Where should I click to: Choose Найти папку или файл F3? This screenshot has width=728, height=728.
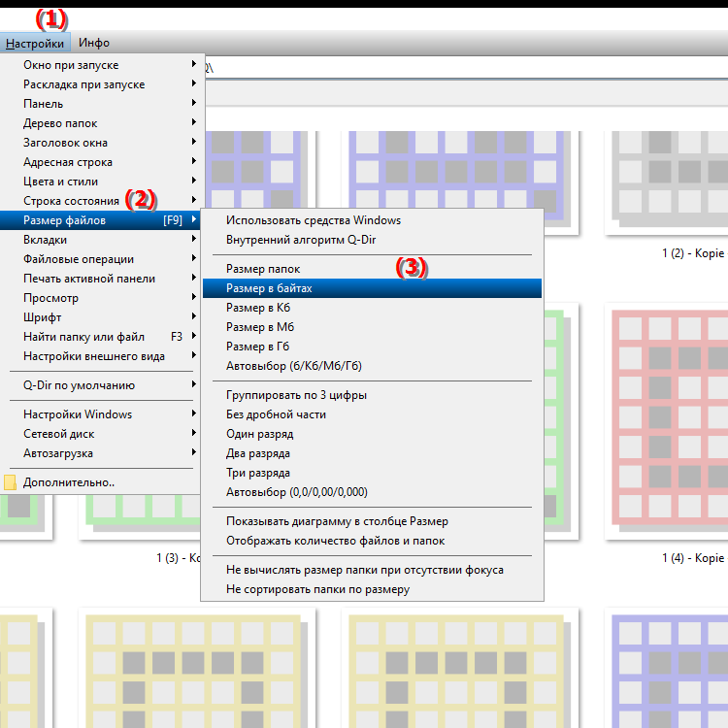(101, 337)
